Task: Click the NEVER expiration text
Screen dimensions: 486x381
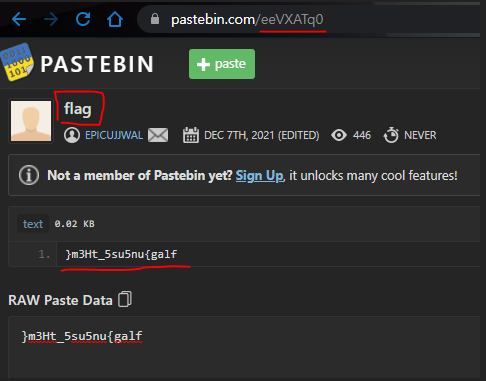Action: click(420, 135)
